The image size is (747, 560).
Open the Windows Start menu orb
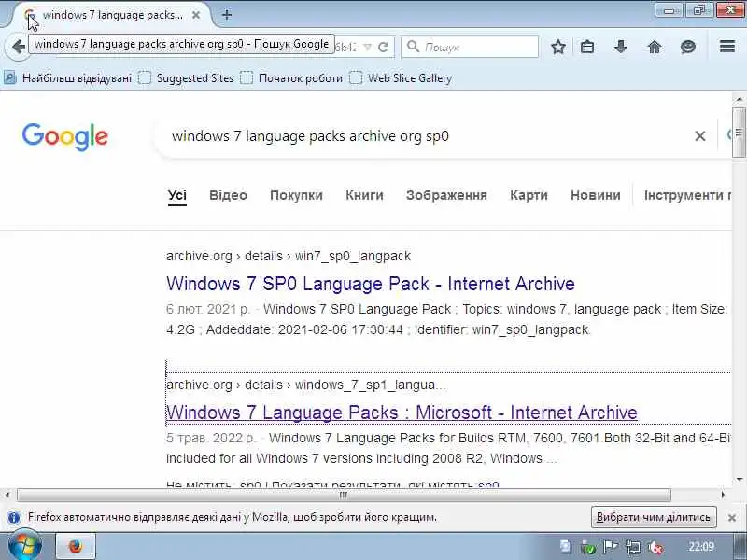25,546
